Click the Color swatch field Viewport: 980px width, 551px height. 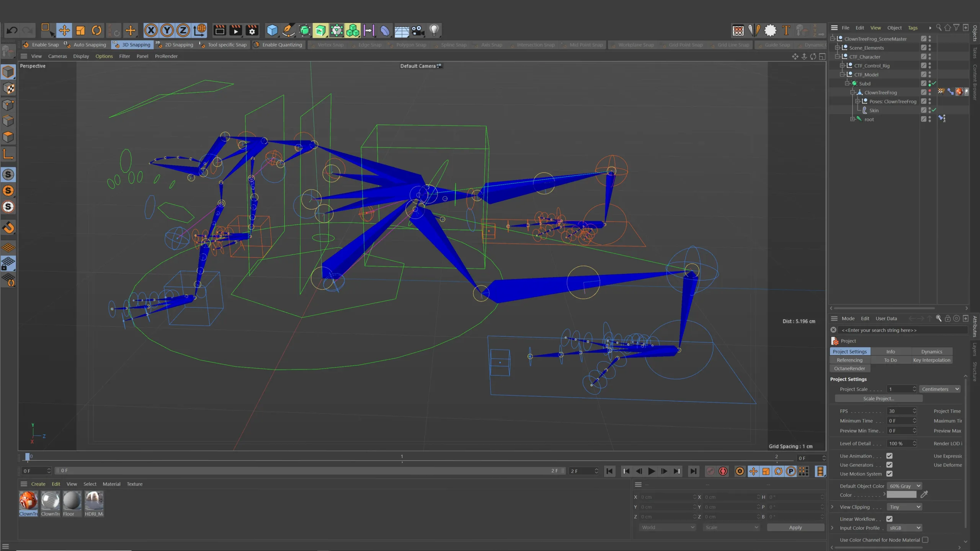click(902, 494)
